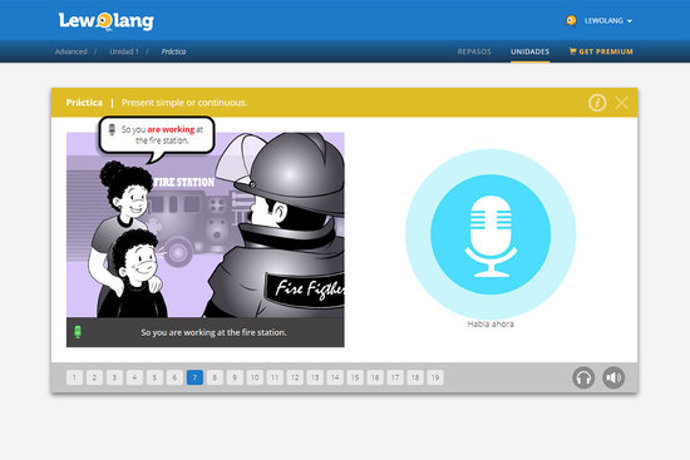
Task: Open the LEWOLANG account dropdown
Action: (608, 21)
